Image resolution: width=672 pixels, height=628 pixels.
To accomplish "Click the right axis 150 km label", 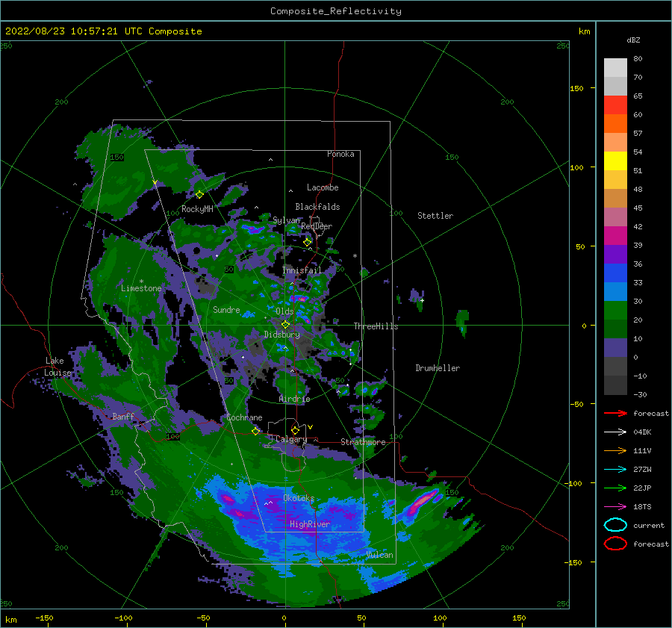I will (576, 88).
